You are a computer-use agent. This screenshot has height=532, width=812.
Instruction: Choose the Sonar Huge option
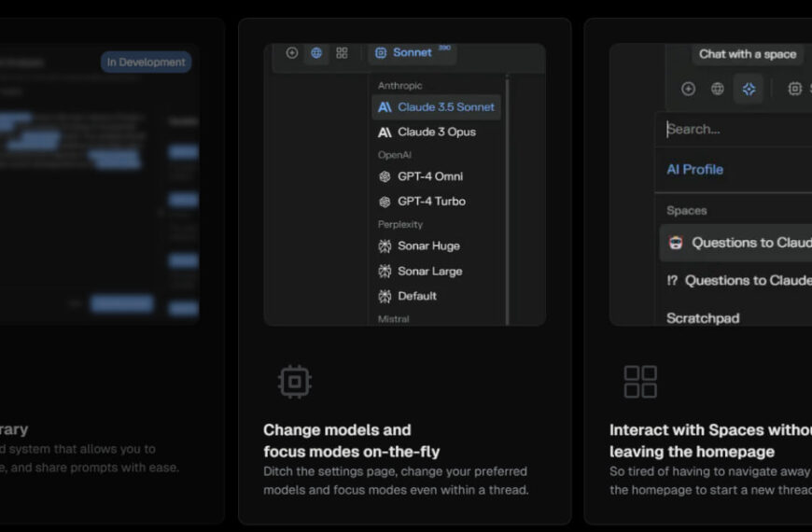(428, 245)
